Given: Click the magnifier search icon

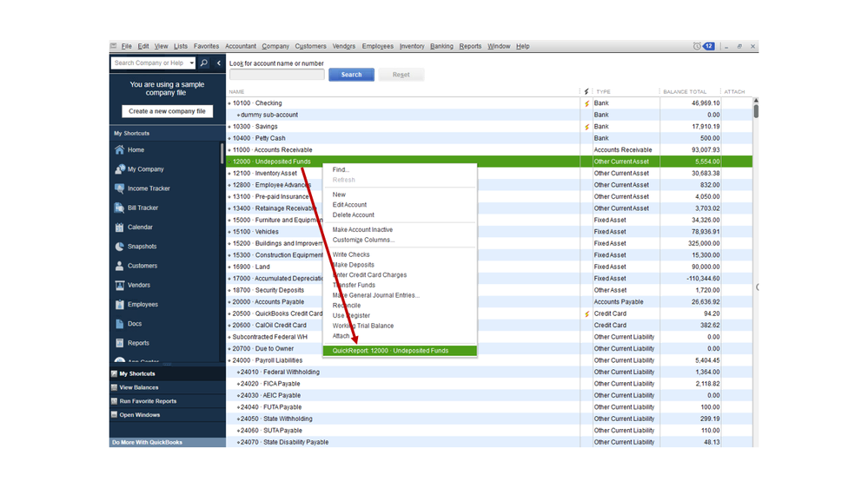Looking at the screenshot, I should coord(203,63).
